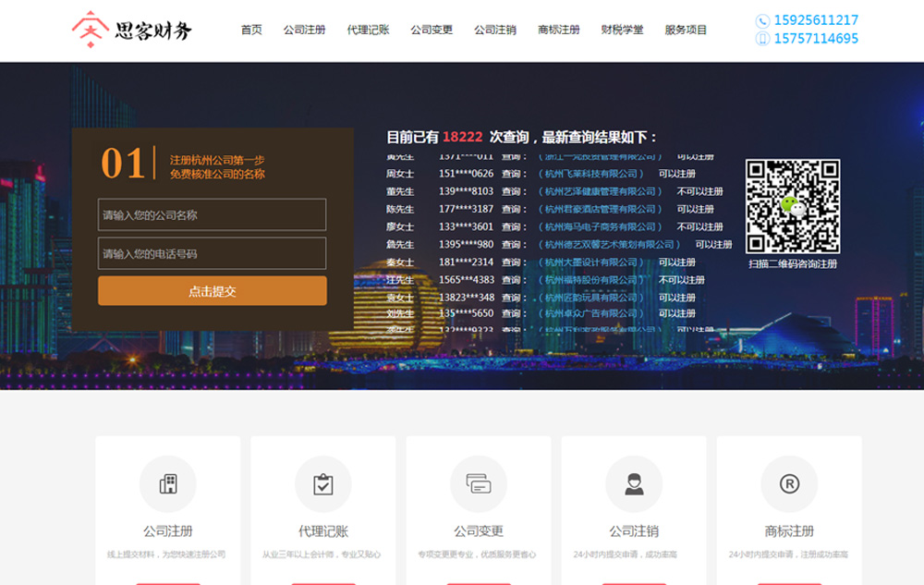This screenshot has height=585, width=924.
Task: Open the 杭州海马电子商务有限公司 query link
Action: click(601, 227)
